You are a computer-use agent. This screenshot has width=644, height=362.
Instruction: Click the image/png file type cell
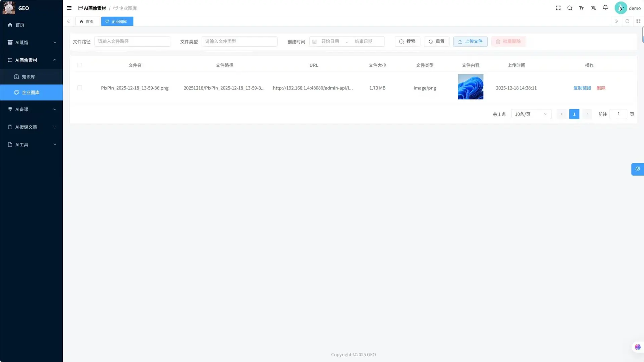coord(425,88)
